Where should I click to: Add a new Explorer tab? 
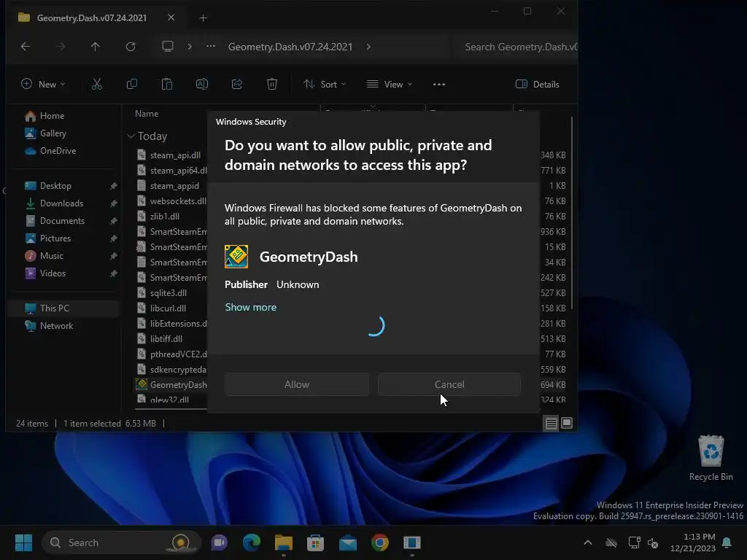(x=203, y=17)
